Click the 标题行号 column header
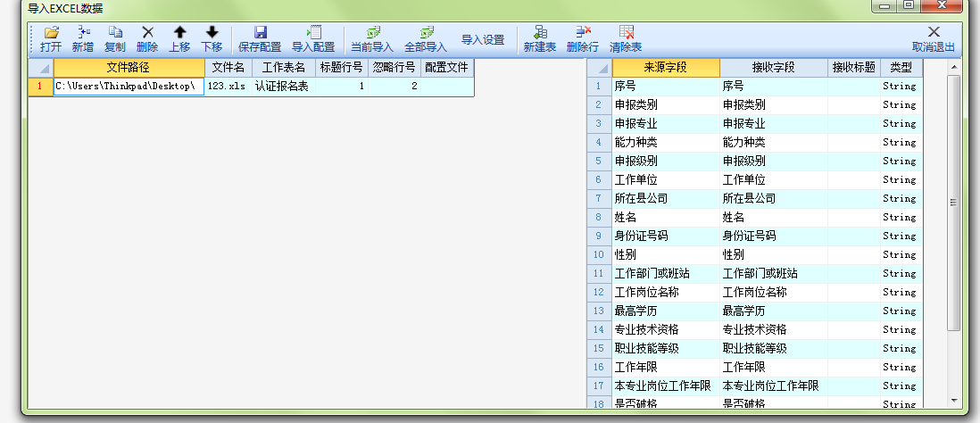Image resolution: width=980 pixels, height=423 pixels. pos(342,68)
